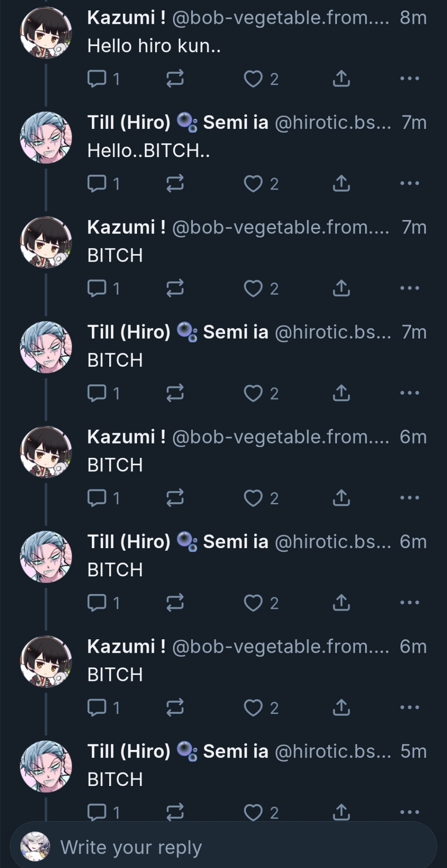Toggle like on Till's 5m post

click(253, 812)
